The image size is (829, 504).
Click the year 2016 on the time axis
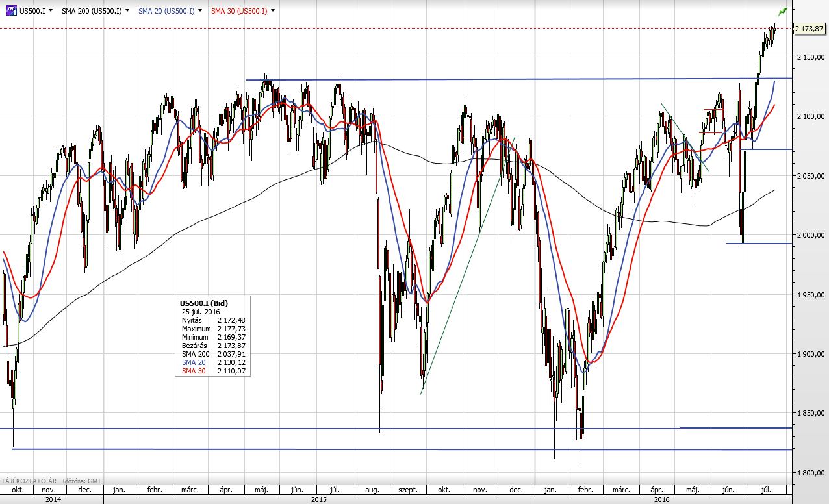[x=661, y=499]
